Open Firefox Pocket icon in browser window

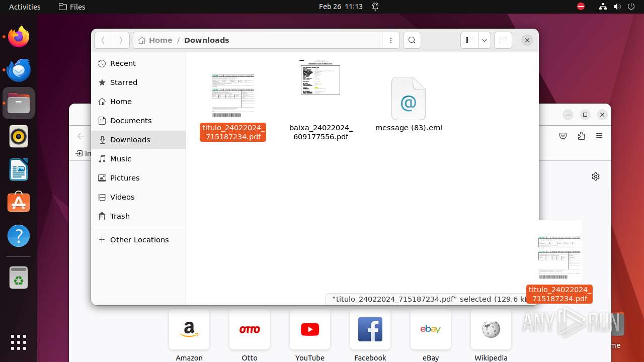(563, 136)
